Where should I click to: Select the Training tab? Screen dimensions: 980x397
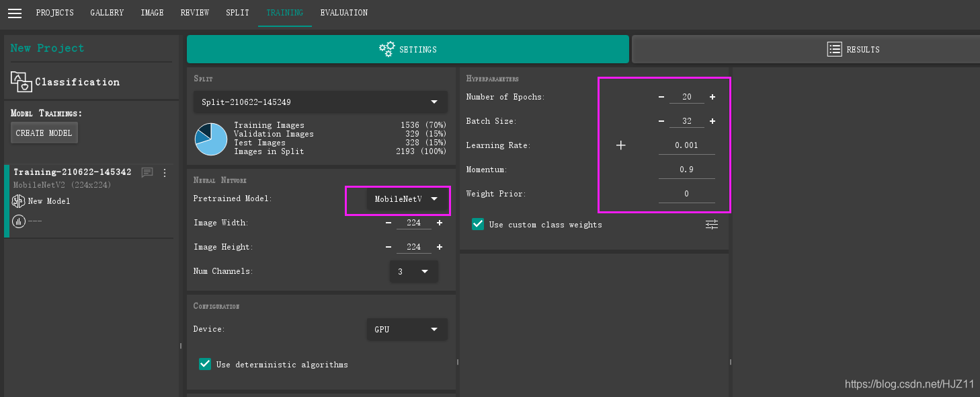284,13
